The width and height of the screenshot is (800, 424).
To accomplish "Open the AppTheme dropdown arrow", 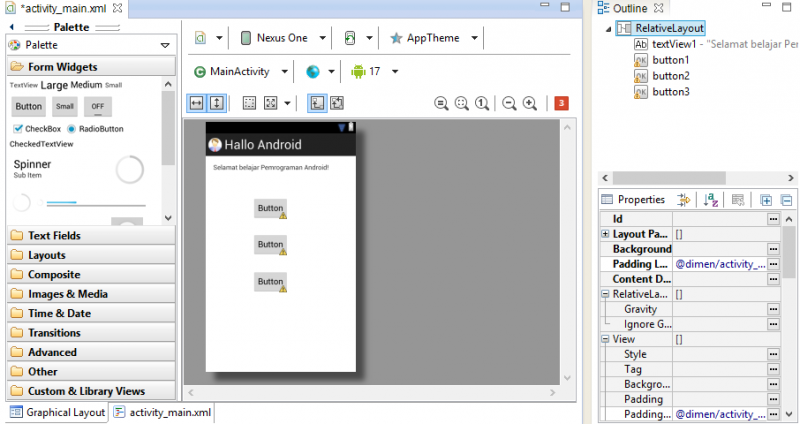I will (474, 38).
